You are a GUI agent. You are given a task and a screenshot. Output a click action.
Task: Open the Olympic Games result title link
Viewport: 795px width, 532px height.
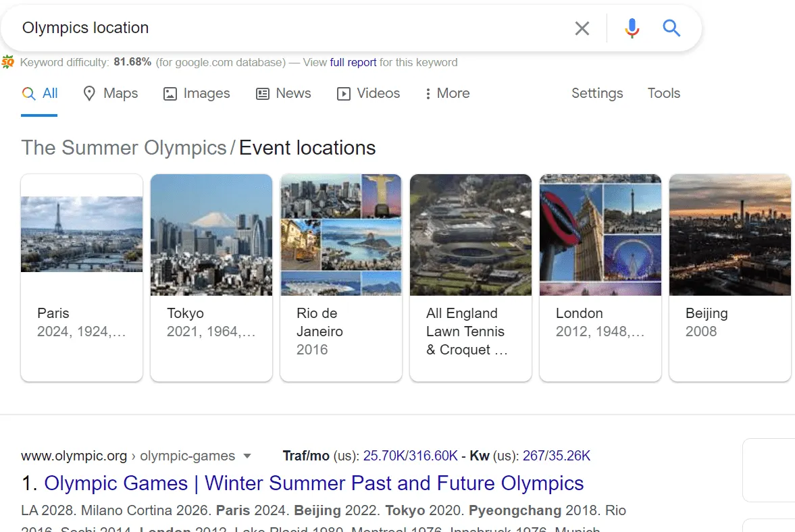tap(313, 483)
